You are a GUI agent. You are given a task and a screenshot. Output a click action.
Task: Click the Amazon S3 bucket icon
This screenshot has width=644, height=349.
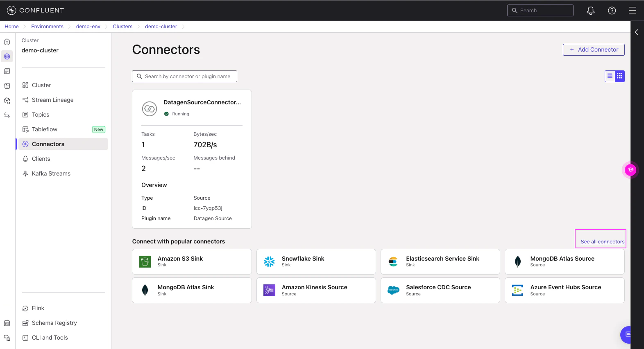[145, 261]
